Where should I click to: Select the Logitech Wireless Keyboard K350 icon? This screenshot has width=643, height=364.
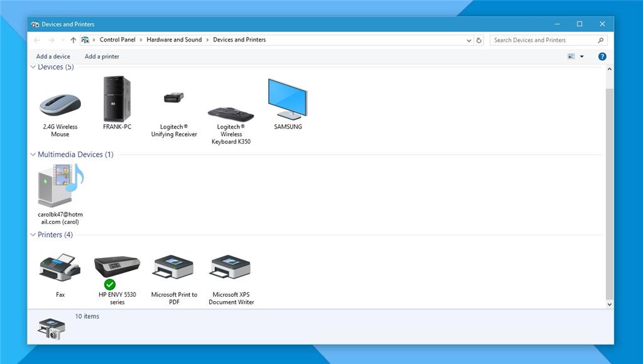click(x=231, y=114)
